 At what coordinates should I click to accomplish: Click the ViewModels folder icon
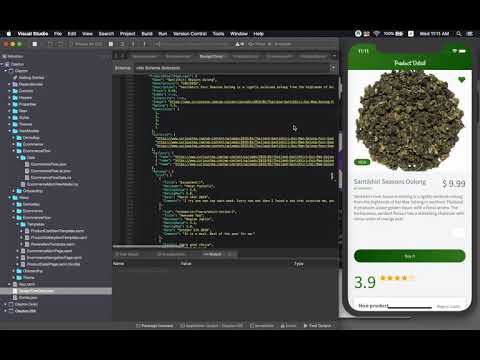pyautogui.click(x=15, y=131)
